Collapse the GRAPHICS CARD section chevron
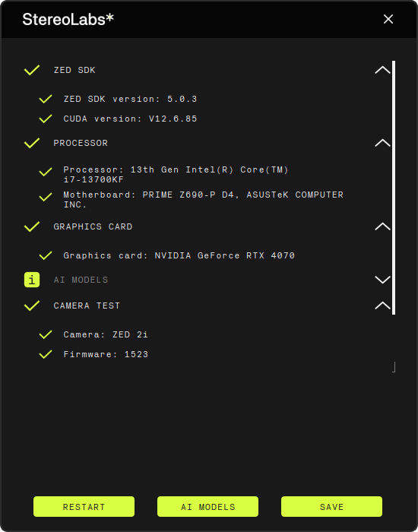The image size is (418, 532). pos(383,226)
